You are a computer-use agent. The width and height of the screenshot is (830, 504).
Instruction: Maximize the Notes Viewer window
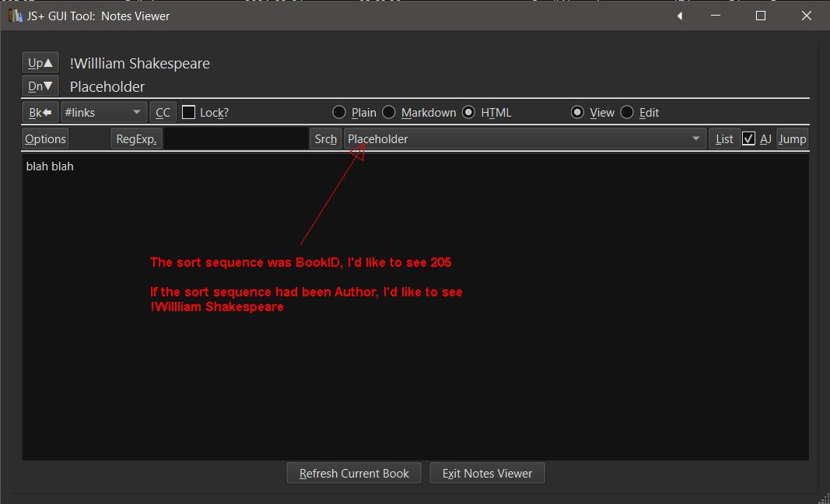point(761,16)
